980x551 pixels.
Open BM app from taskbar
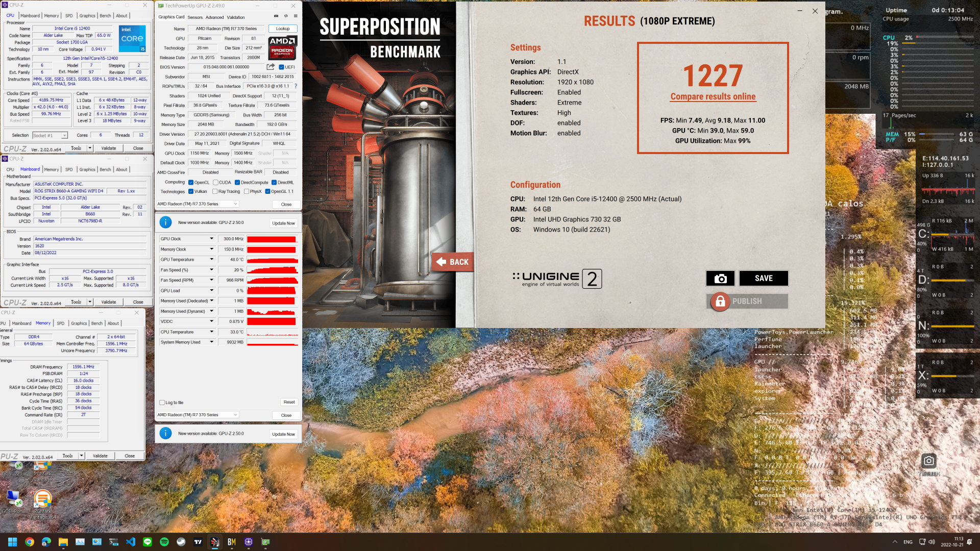pos(232,542)
